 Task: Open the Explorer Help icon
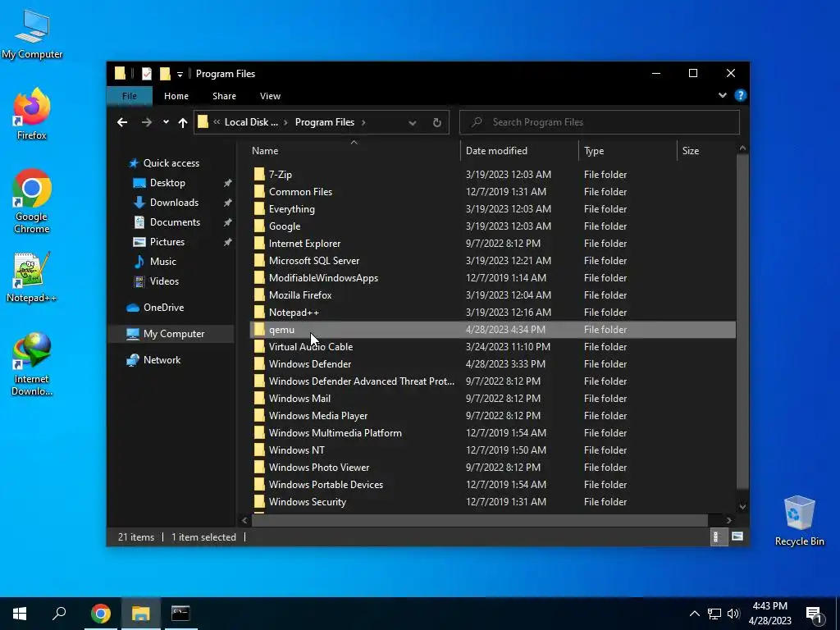741,95
